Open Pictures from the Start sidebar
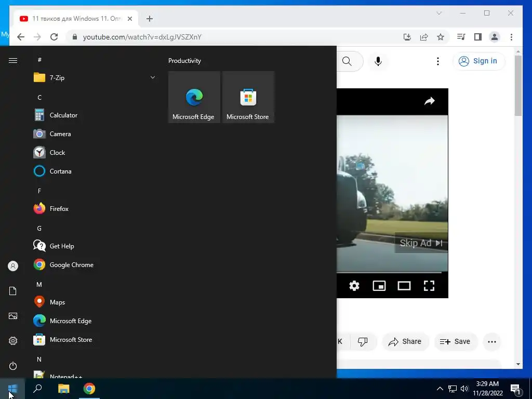The image size is (532, 399). coord(13,316)
